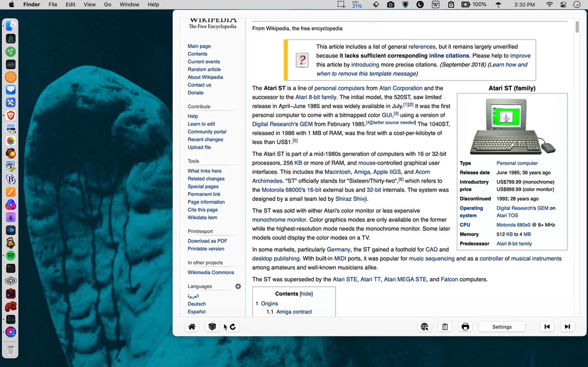Click the crescent moon icon in the menu bar

click(x=420, y=4)
